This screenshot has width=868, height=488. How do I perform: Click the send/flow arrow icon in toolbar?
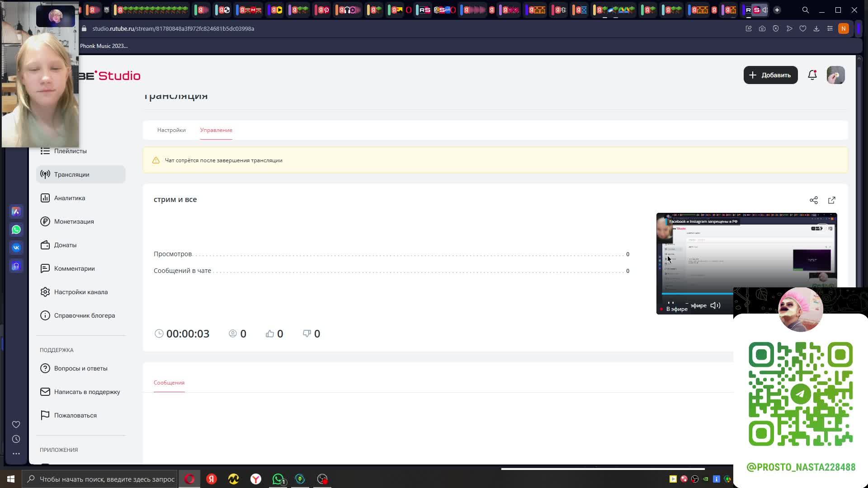coord(789,28)
